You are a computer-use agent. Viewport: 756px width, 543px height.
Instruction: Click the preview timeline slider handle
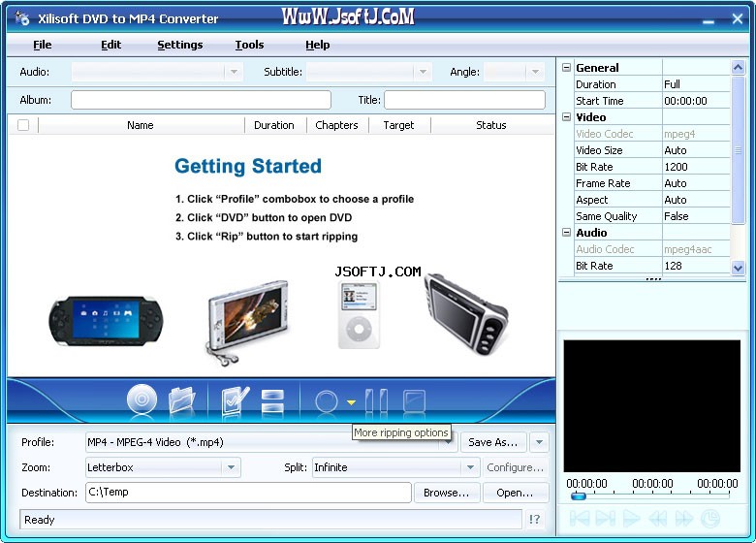tap(578, 495)
